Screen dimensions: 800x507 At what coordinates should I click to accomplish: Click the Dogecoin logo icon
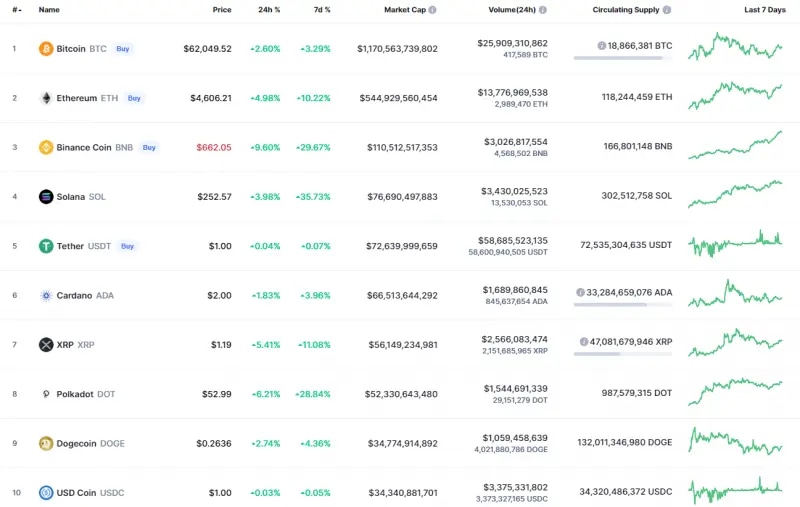tap(46, 443)
